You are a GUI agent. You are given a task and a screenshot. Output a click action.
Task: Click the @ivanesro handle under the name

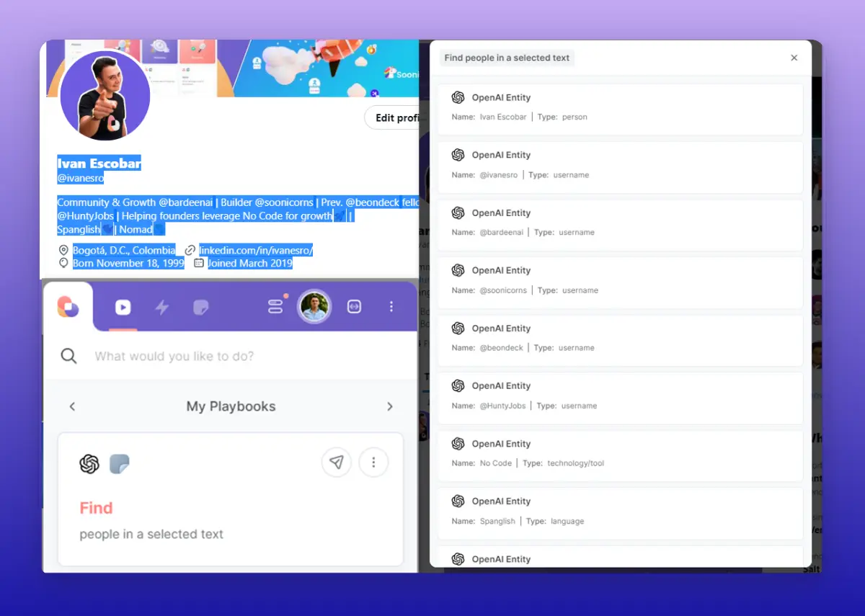(81, 178)
